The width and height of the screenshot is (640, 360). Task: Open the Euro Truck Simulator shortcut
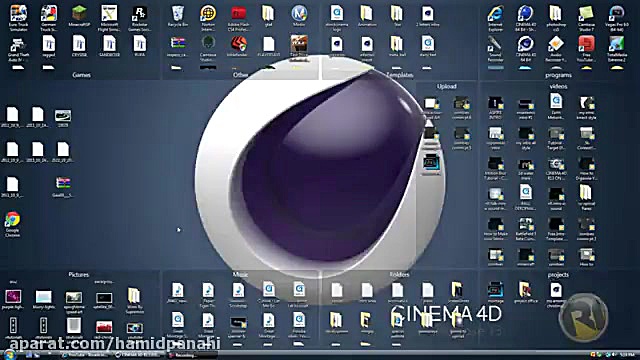pos(18,18)
